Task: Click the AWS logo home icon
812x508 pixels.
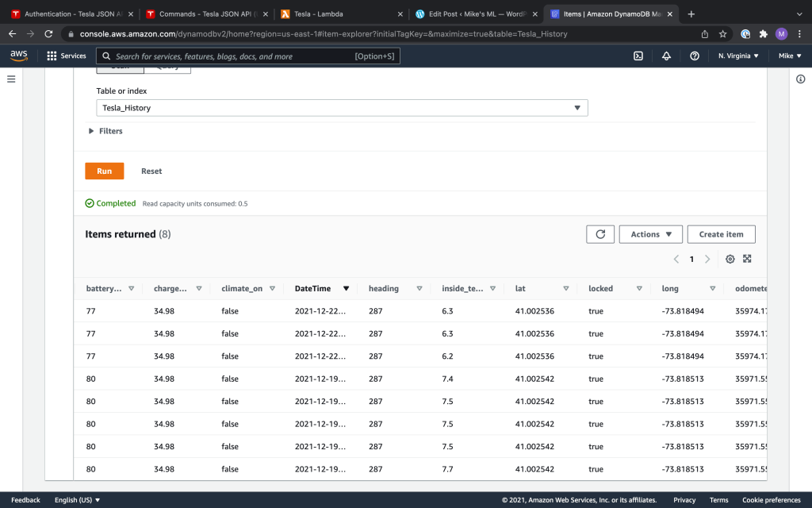Action: [19, 56]
